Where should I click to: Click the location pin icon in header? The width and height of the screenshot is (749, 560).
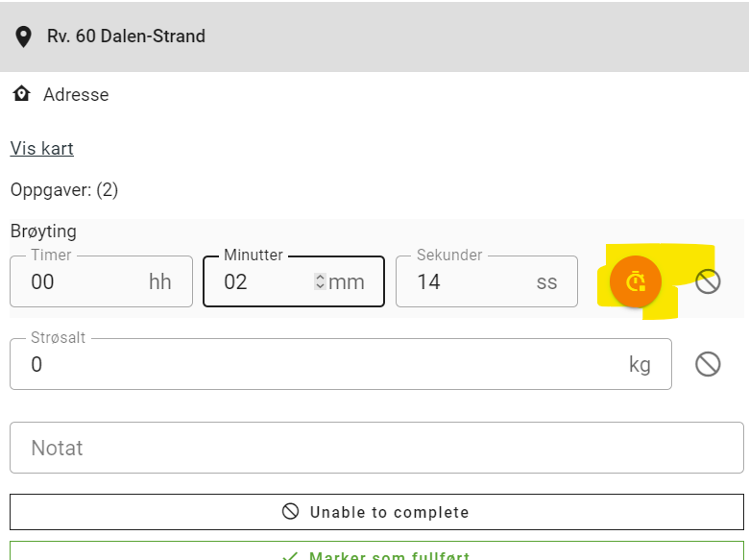23,37
